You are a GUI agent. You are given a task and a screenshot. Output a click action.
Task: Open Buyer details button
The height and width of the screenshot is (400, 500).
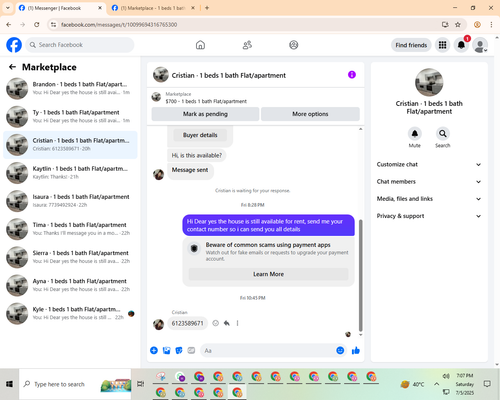coord(200,135)
